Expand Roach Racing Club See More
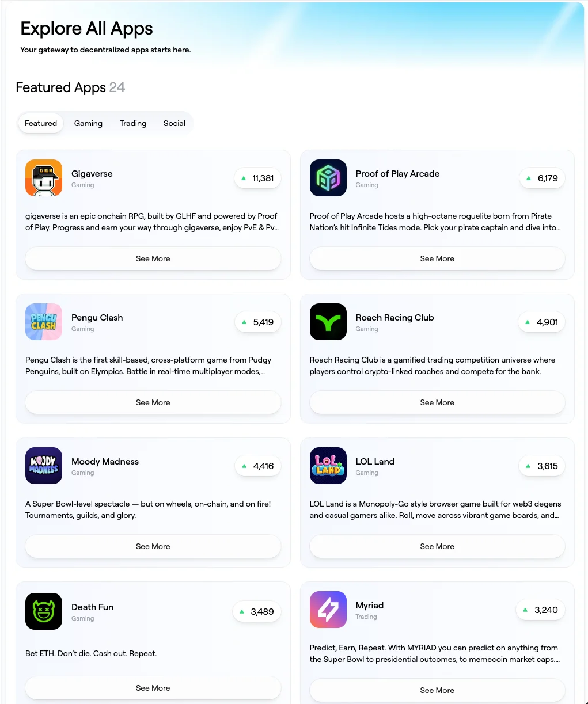Image resolution: width=588 pixels, height=704 pixels. click(x=437, y=402)
